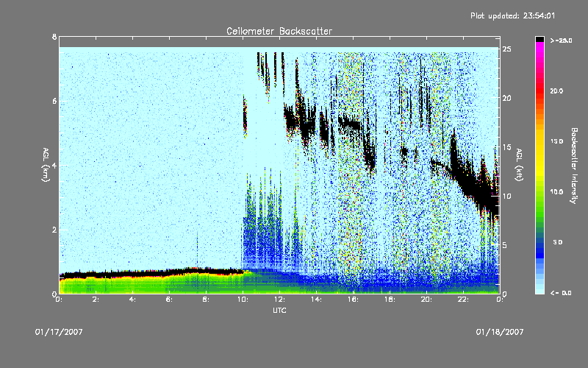
Task: Pick the red colorbar segment near 20.0
Action: (x=539, y=92)
